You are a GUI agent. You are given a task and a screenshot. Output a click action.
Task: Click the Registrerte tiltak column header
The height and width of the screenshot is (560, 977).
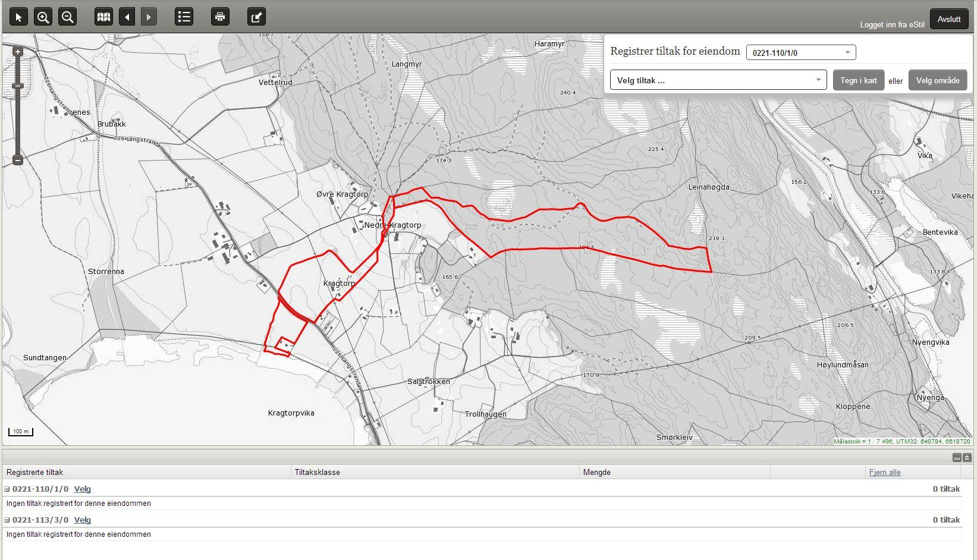tap(146, 472)
